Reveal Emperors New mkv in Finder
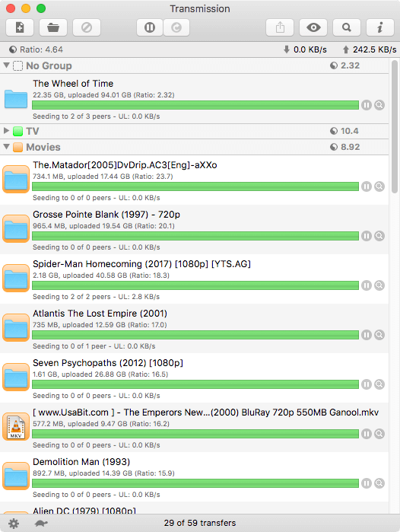The width and height of the screenshot is (400, 532). click(x=379, y=434)
